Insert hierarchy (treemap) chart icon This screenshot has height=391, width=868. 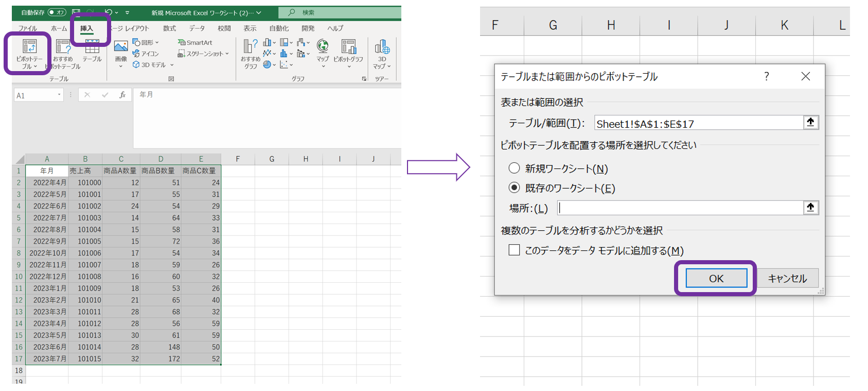click(284, 42)
